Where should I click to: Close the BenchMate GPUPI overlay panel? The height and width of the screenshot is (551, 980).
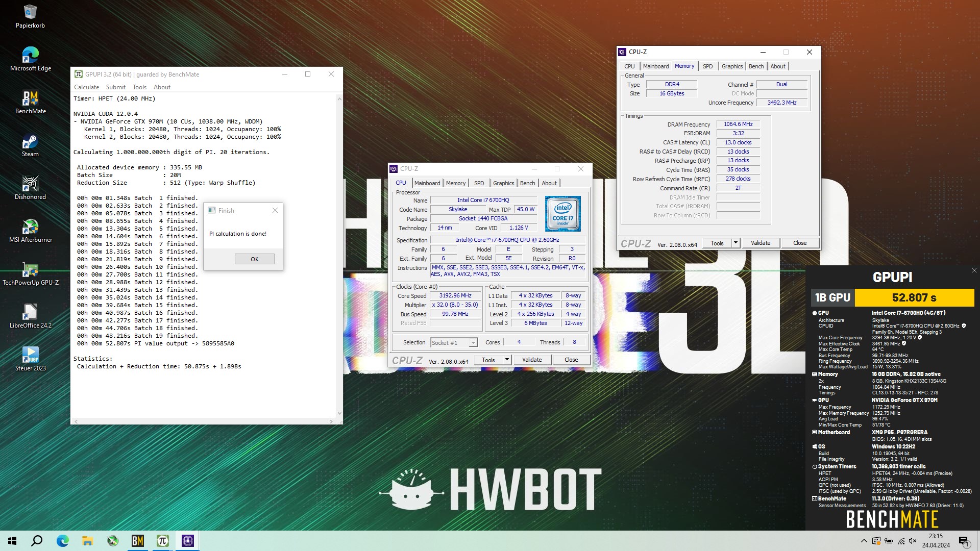pyautogui.click(x=974, y=270)
